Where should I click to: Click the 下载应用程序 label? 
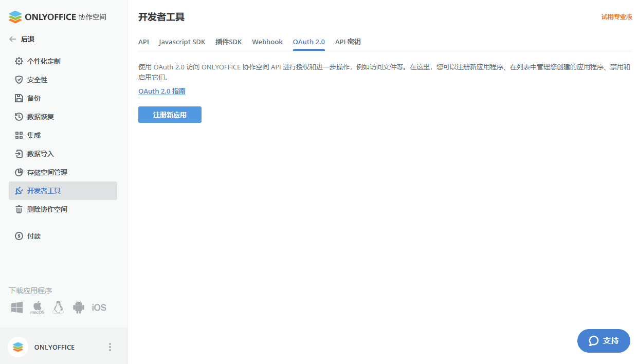tap(30, 290)
